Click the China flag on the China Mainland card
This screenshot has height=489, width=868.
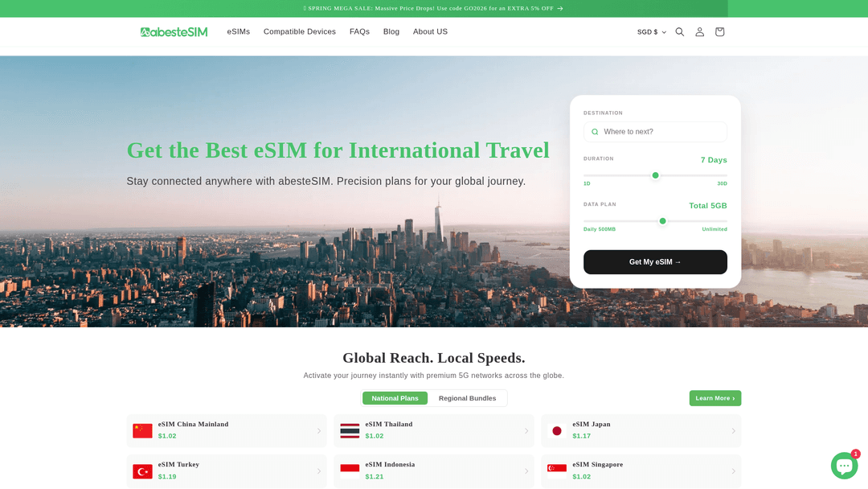click(x=142, y=430)
